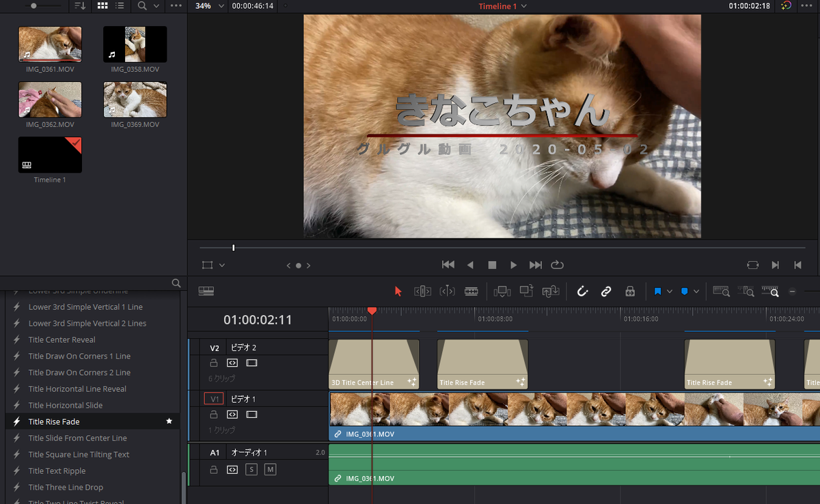Screen dimensions: 820x504
Task: Select IMG_0369.MOV clip thumbnail
Action: tap(135, 100)
